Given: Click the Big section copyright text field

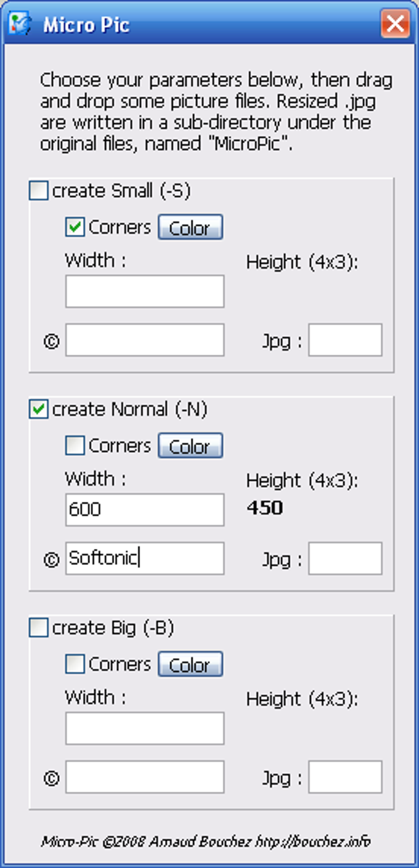Looking at the screenshot, I should 145,777.
